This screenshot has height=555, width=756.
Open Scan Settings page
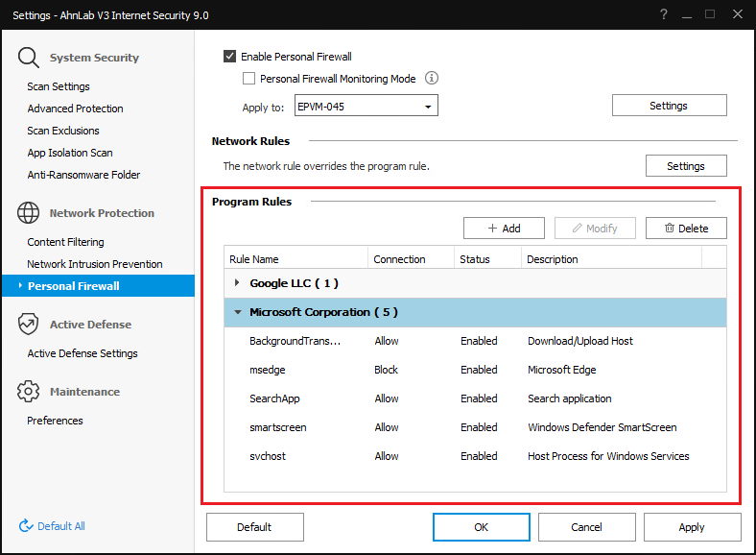click(59, 86)
